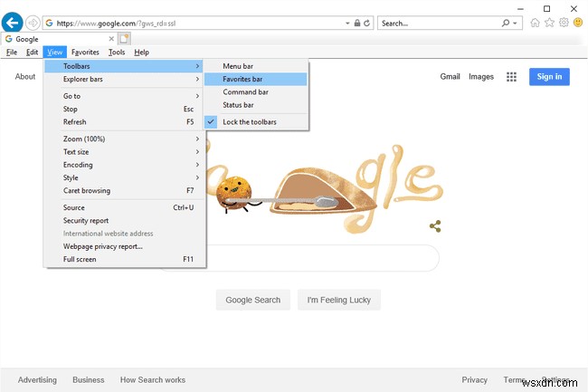Close the Google tab
The width and height of the screenshot is (588, 392).
point(111,39)
